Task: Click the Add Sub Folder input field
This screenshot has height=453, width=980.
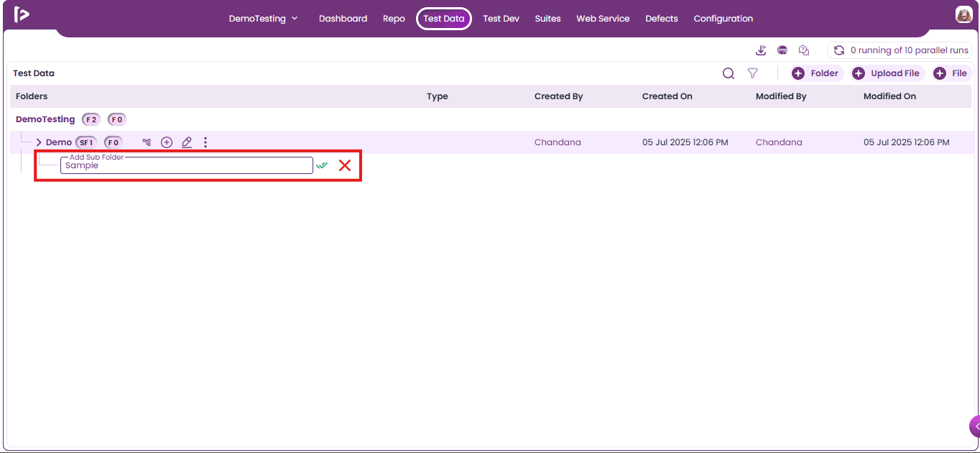Action: point(187,165)
